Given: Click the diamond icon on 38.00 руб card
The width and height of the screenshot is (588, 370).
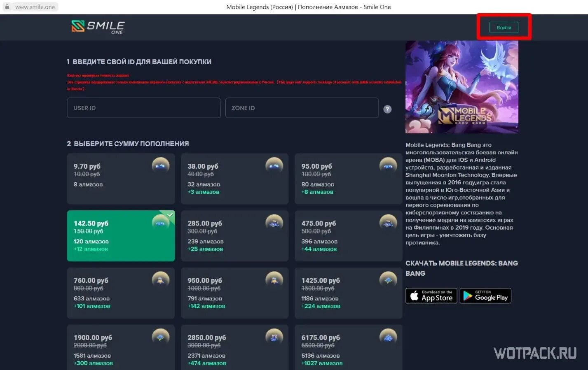Looking at the screenshot, I should [x=274, y=166].
